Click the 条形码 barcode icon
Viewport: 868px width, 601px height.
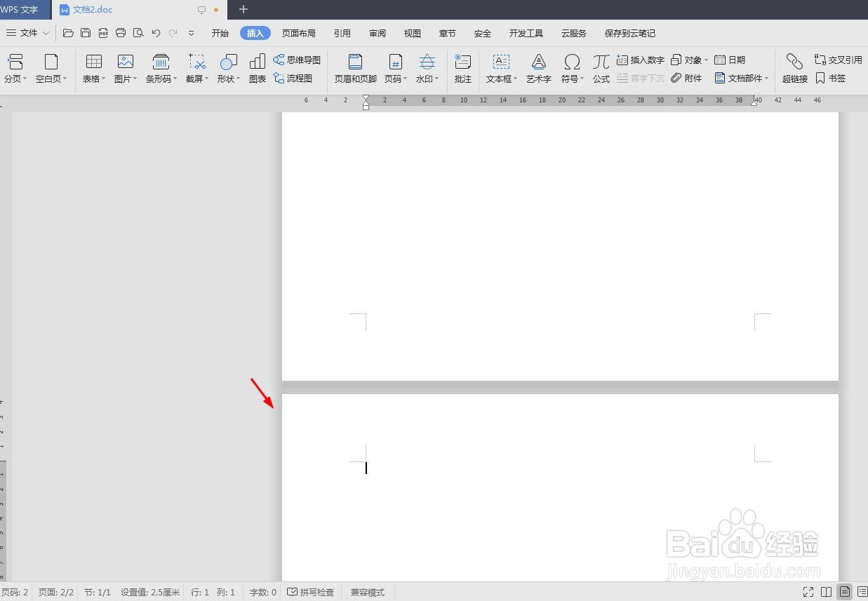click(x=161, y=62)
